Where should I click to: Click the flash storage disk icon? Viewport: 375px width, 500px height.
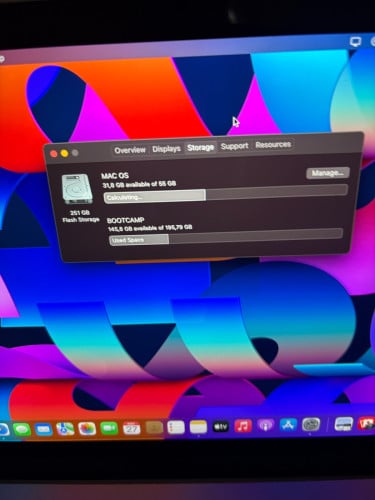tap(77, 189)
